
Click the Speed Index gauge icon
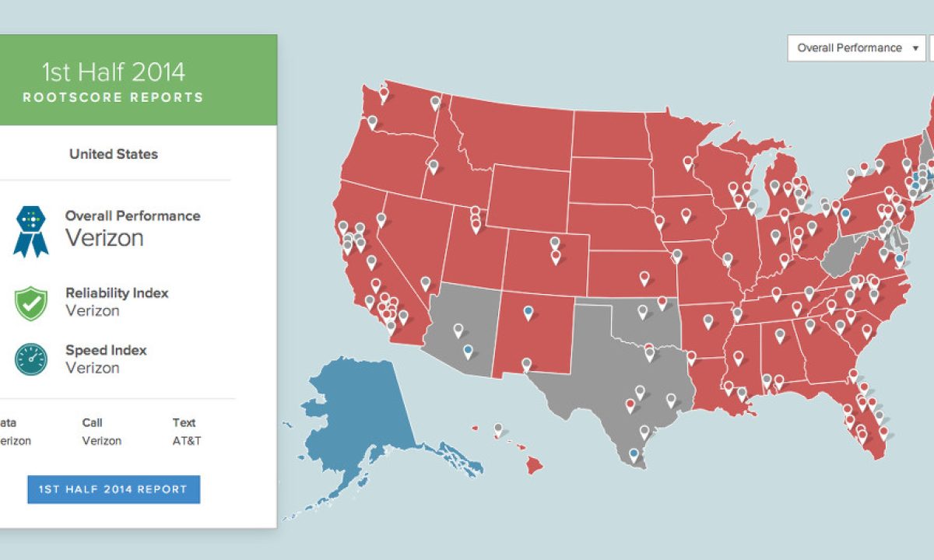30,359
